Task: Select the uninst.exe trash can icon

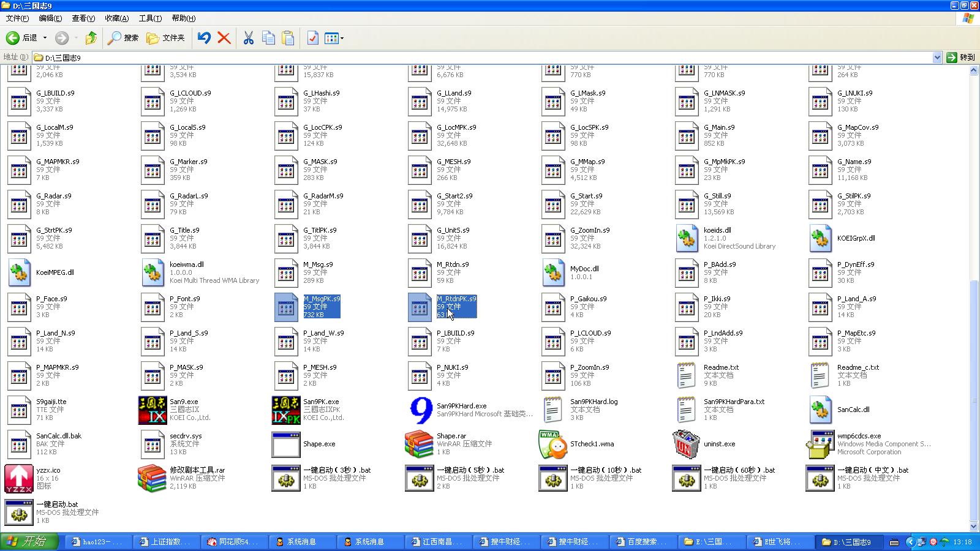Action: click(x=686, y=444)
